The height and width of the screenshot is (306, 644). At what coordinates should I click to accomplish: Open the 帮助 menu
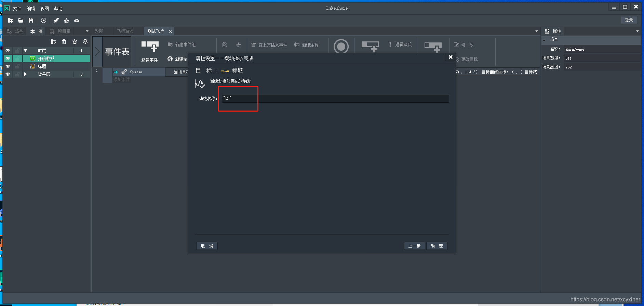[x=58, y=9]
